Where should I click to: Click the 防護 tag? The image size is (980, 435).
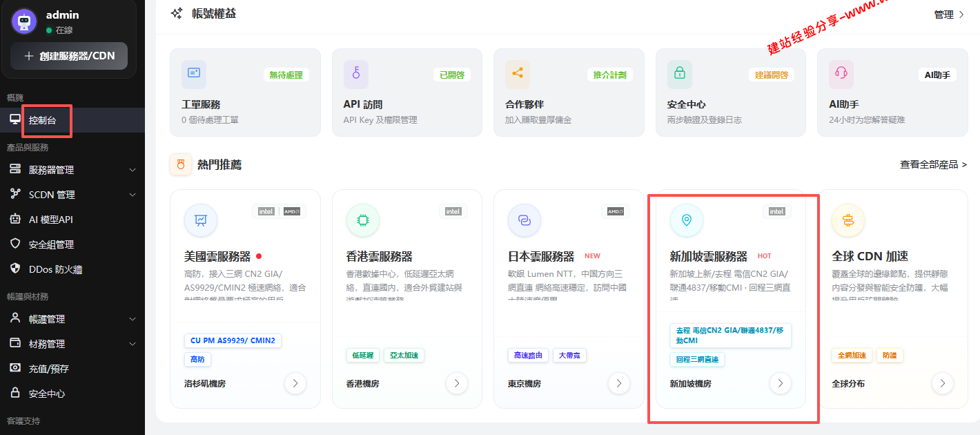[890, 356]
